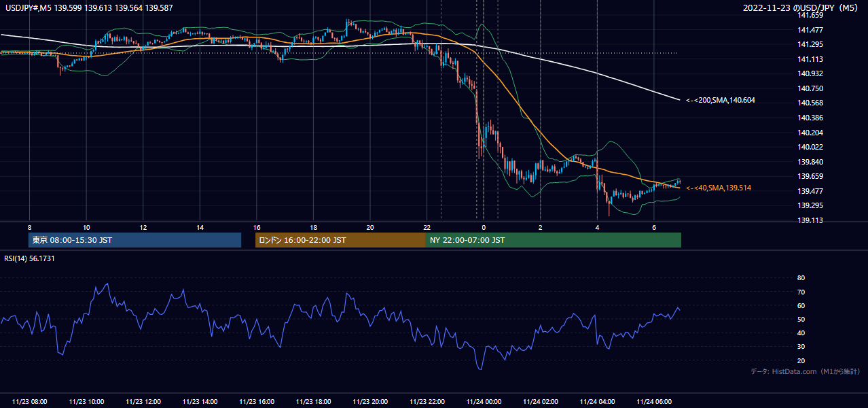This screenshot has width=868, height=408.
Task: Click RSI scale value 20
Action: click(801, 360)
